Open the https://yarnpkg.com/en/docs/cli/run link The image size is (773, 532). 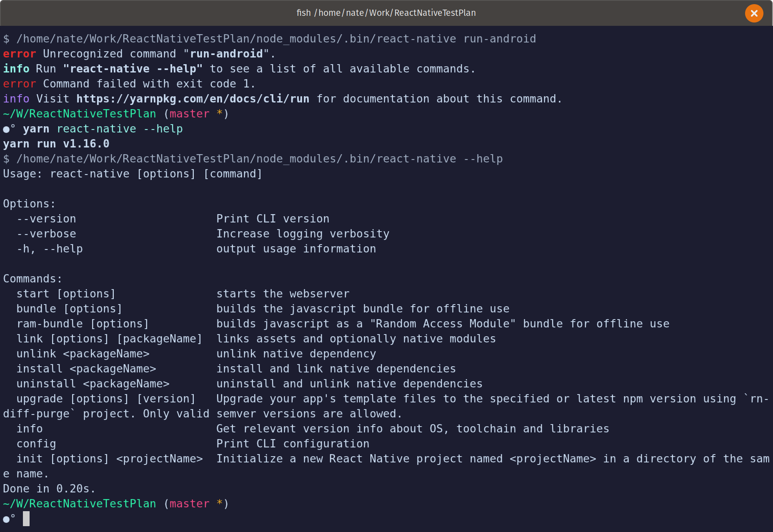pos(193,99)
